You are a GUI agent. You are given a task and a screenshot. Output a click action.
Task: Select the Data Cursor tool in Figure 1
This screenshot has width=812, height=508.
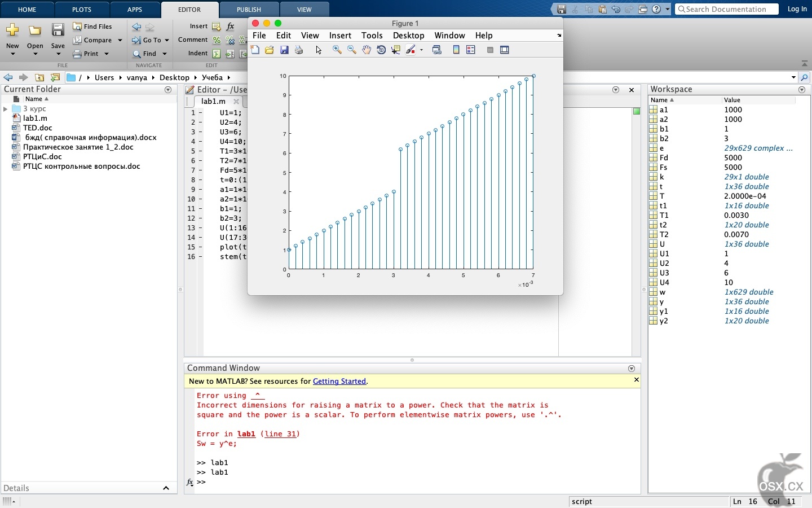(396, 50)
